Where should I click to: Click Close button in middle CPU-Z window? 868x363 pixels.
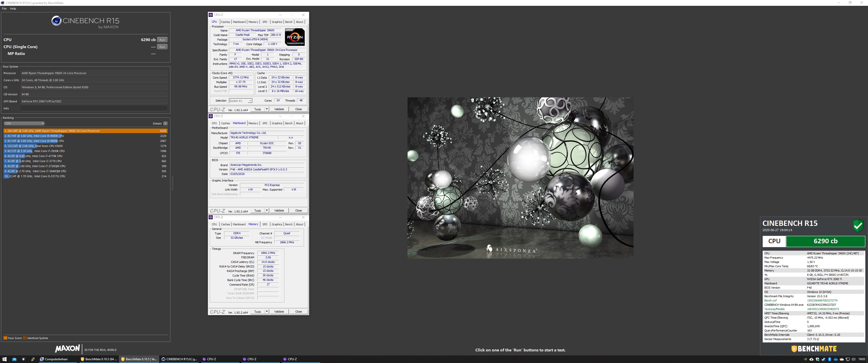(x=299, y=210)
